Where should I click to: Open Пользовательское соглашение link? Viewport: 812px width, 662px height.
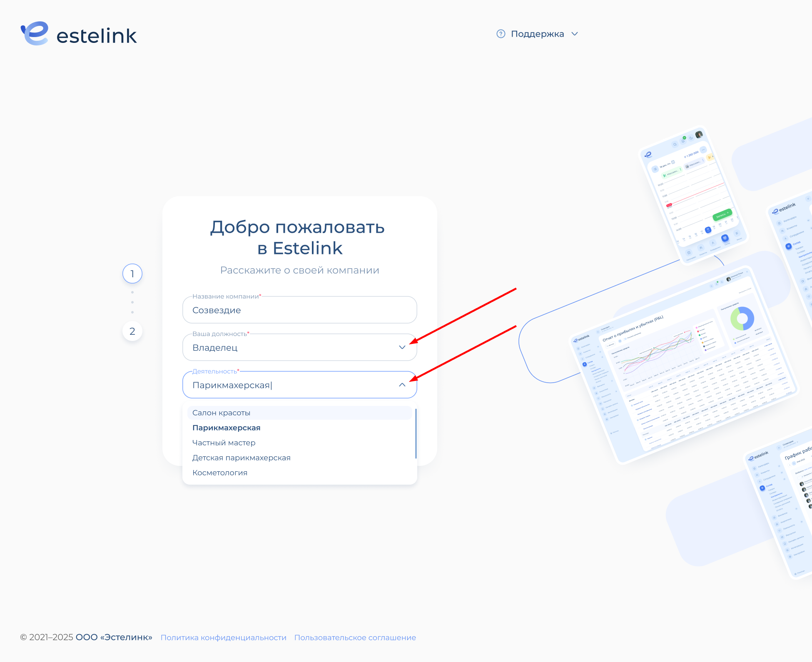pos(355,637)
